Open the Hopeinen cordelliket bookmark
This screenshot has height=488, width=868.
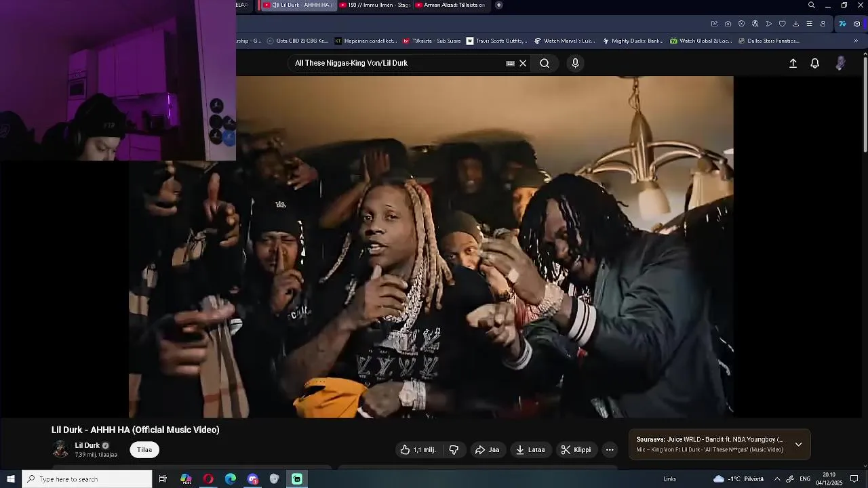pyautogui.click(x=366, y=41)
